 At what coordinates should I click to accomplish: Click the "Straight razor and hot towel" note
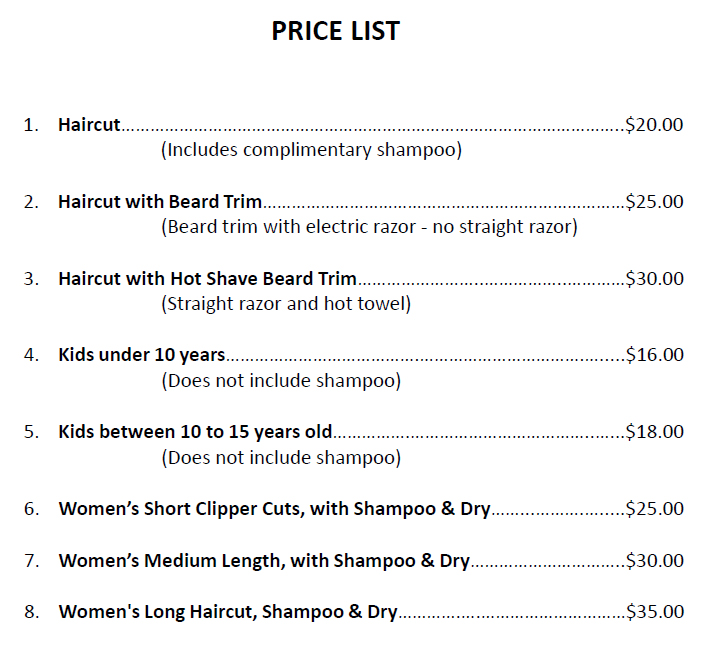[286, 303]
